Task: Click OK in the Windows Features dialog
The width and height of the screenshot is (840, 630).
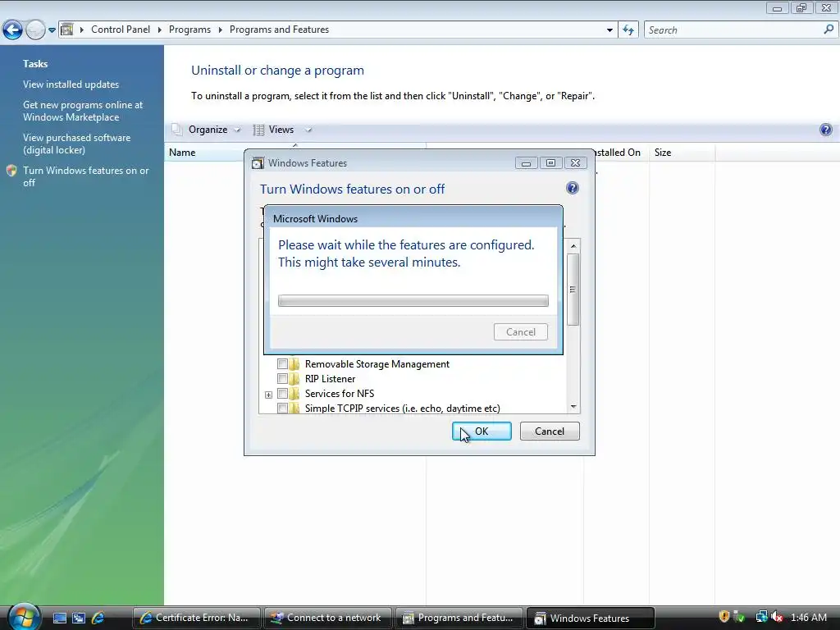Action: (482, 431)
